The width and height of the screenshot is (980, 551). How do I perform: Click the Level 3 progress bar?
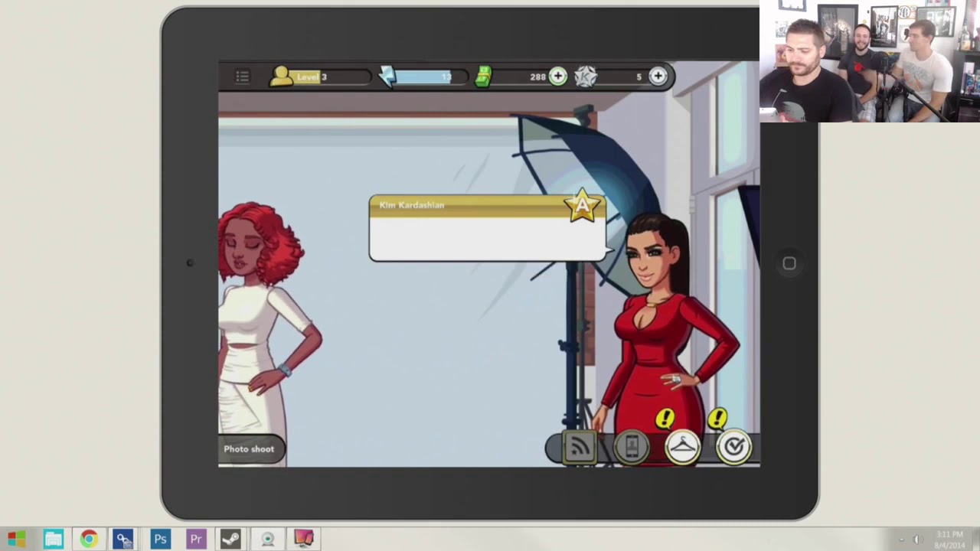click(x=331, y=77)
